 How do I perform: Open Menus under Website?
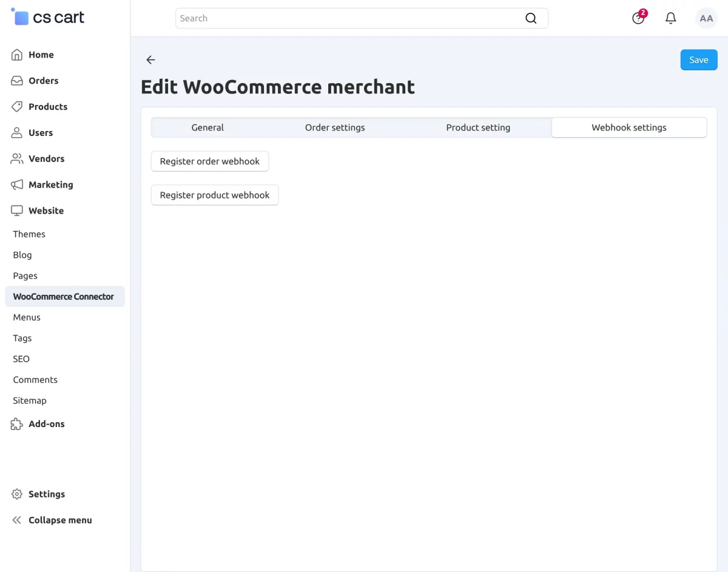[27, 317]
